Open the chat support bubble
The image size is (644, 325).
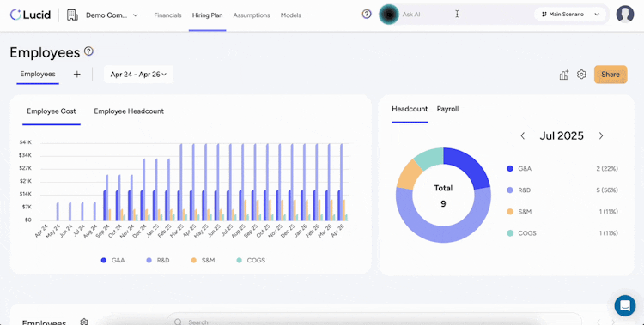(x=625, y=306)
